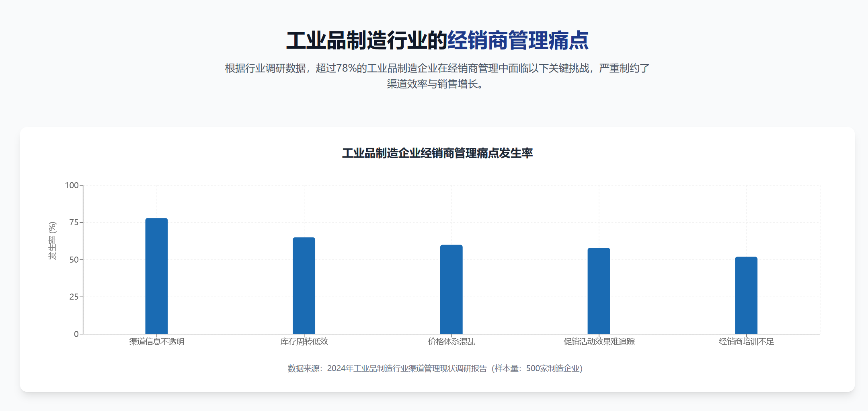Click the 渠道信息不透明 x-axis label
Screen dimensions: 868x411
point(156,342)
